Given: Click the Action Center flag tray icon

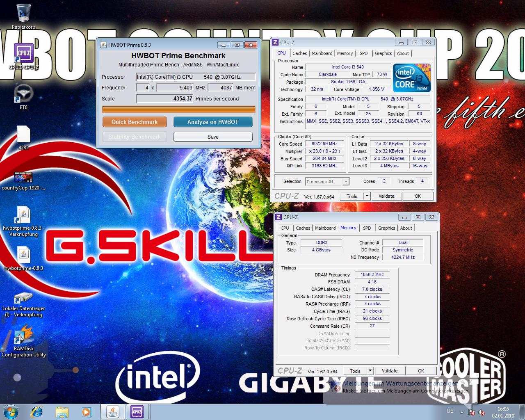Looking at the screenshot, I should [x=472, y=411].
